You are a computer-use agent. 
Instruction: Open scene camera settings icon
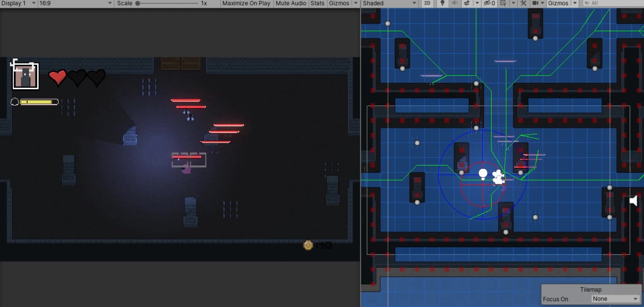(x=536, y=3)
